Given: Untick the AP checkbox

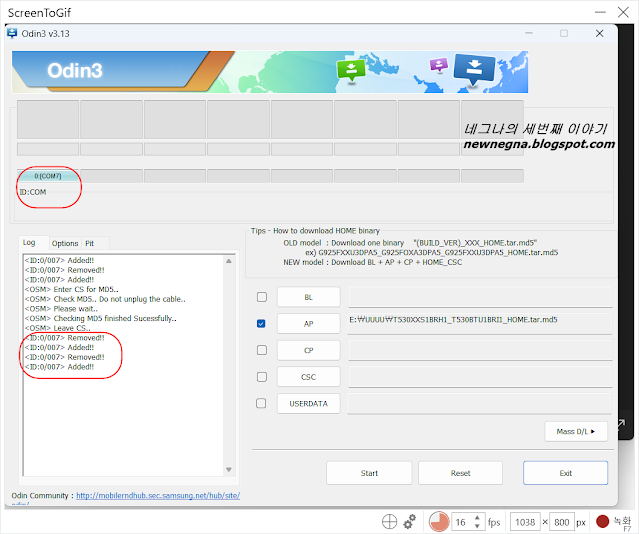Looking at the screenshot, I should pyautogui.click(x=261, y=324).
